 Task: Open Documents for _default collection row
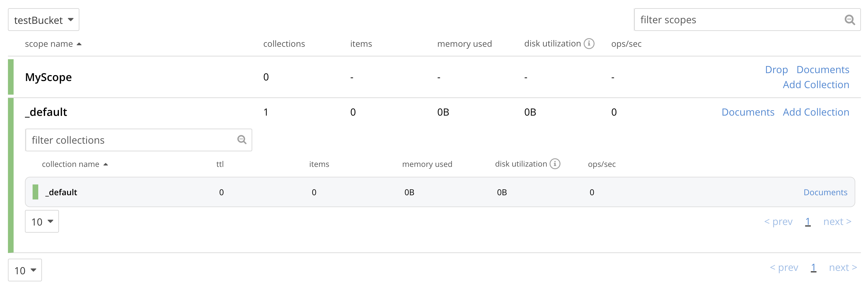(x=825, y=192)
